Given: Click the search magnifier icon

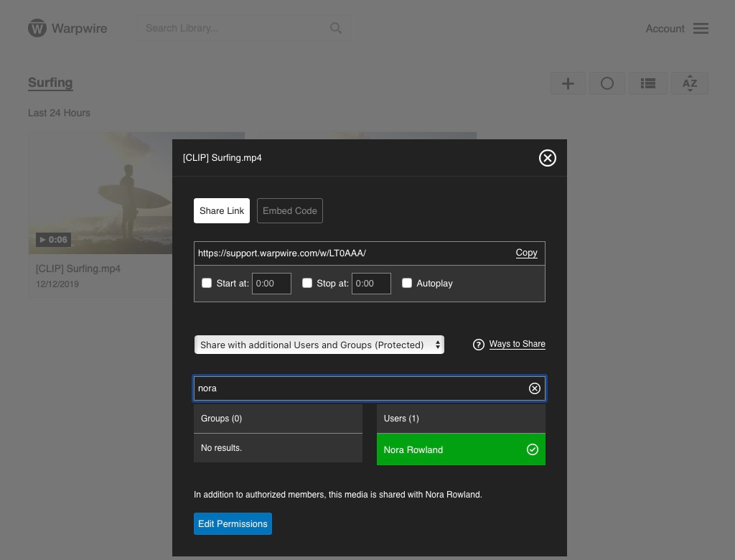Looking at the screenshot, I should pos(336,28).
